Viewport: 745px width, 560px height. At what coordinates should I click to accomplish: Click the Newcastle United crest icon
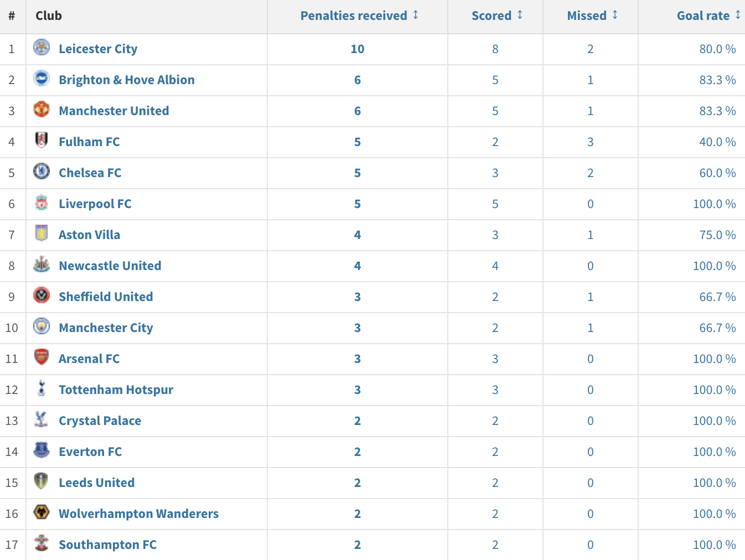point(42,265)
